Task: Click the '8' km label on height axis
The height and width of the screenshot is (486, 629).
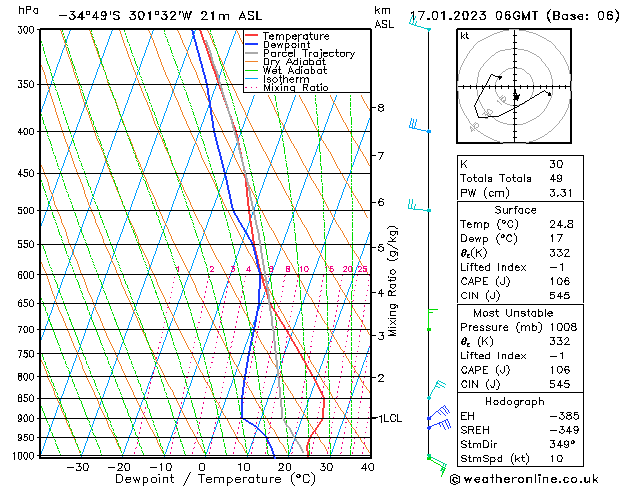Action: click(x=381, y=107)
